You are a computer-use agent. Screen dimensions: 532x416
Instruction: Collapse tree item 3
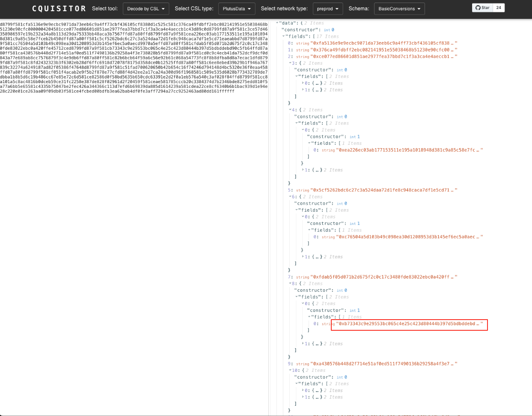[x=290, y=63]
